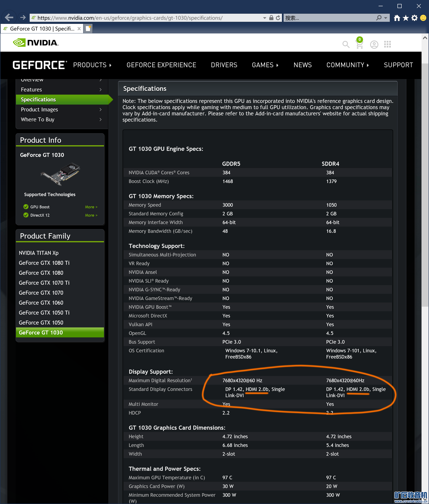Click the GeForce logo in nav bar
This screenshot has height=504, width=429.
40,65
